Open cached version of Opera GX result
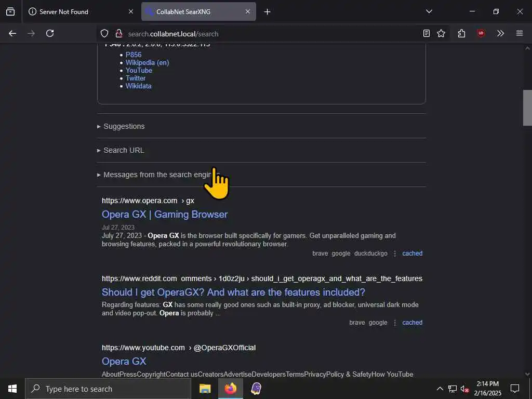The width and height of the screenshot is (532, 399). tap(412, 254)
